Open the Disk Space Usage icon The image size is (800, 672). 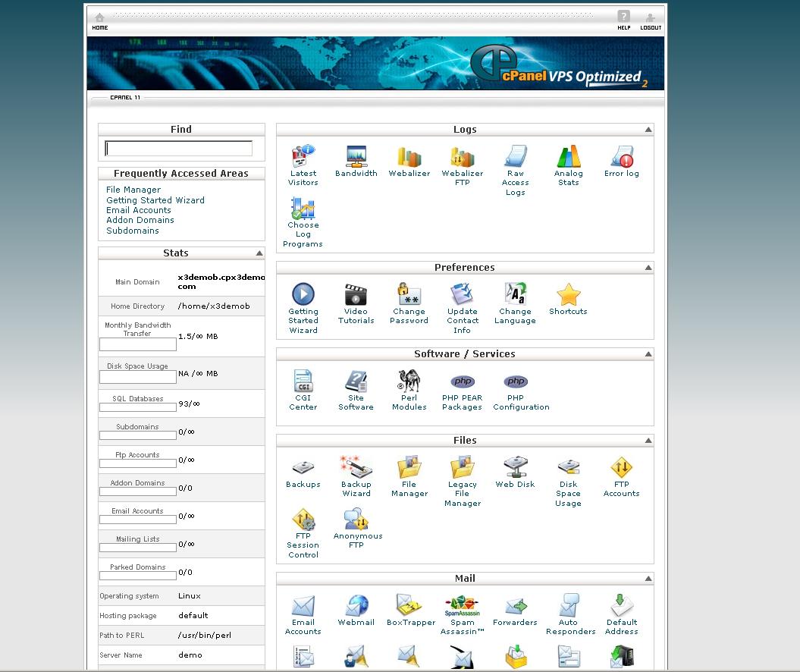point(569,467)
